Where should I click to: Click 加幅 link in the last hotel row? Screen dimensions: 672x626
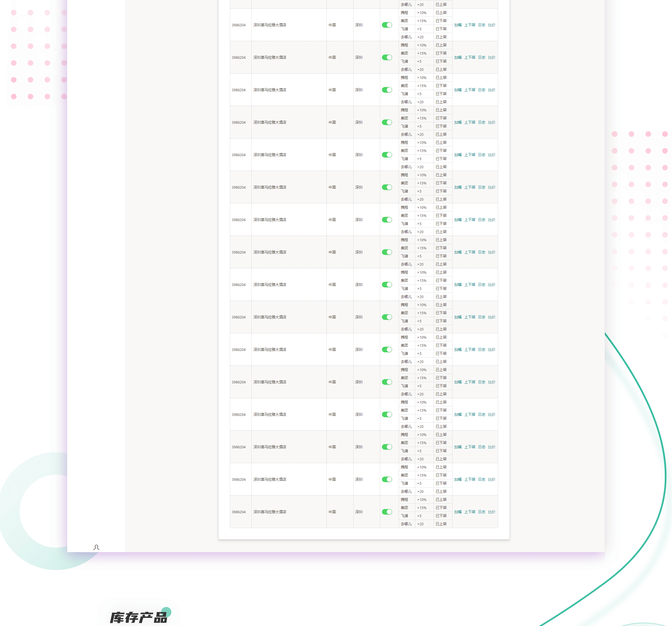tap(458, 512)
